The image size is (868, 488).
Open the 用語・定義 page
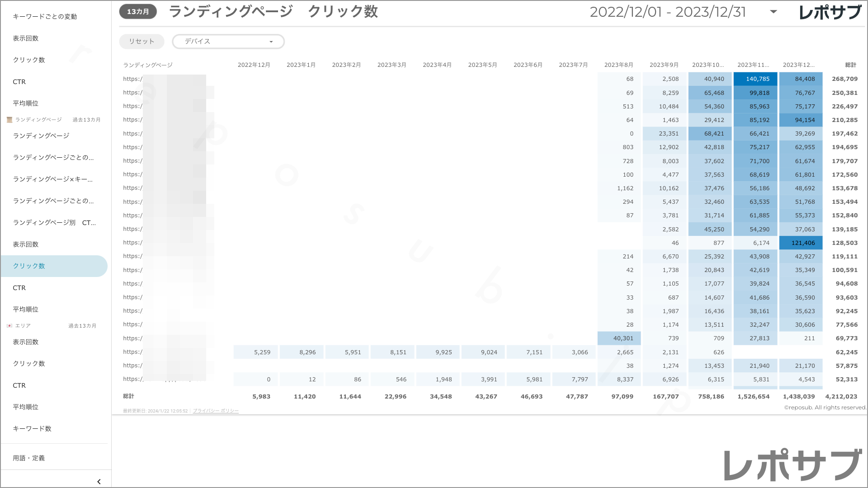(29, 457)
